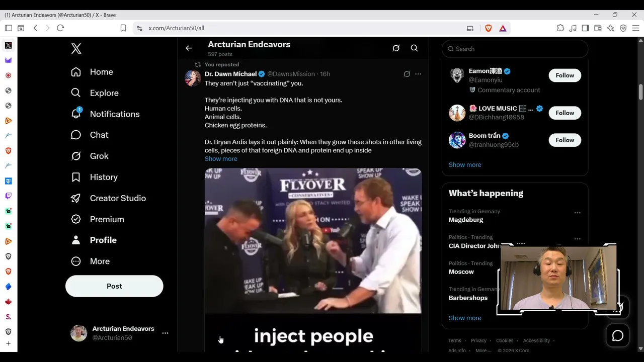
Task: Expand the post with Show more
Action: tap(221, 159)
